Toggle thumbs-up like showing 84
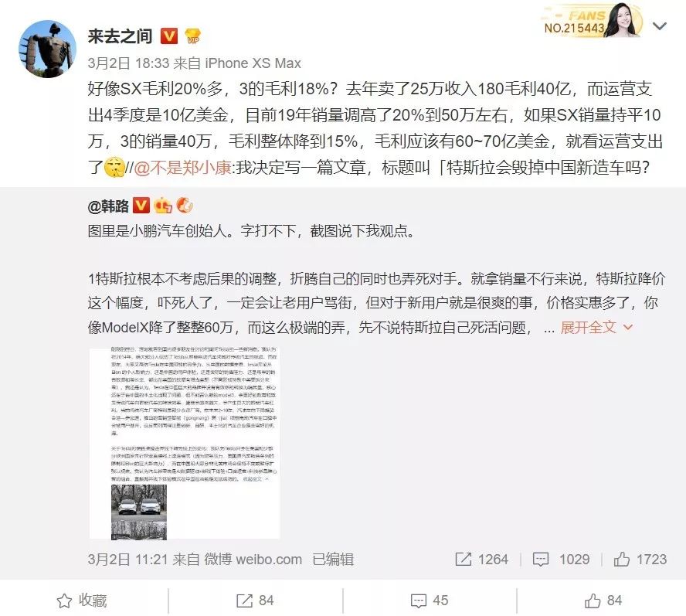686x616 pixels. click(x=603, y=601)
